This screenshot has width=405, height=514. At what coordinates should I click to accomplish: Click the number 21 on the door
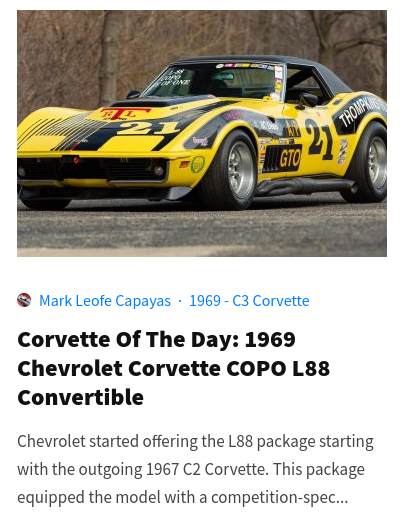[x=318, y=137]
